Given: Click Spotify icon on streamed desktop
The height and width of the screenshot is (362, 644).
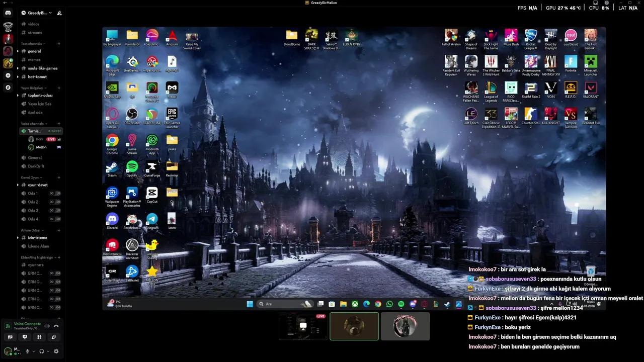Looking at the screenshot, I should pyautogui.click(x=132, y=168).
